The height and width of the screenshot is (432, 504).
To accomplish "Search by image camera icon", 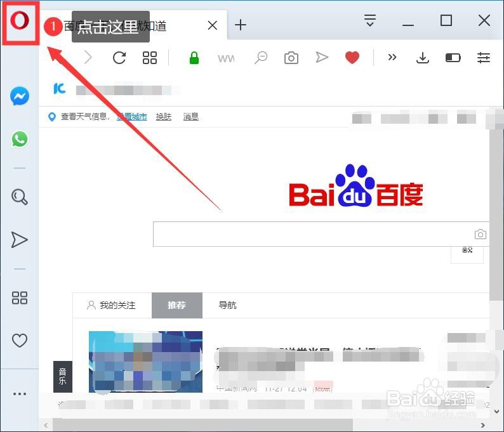I will click(481, 234).
